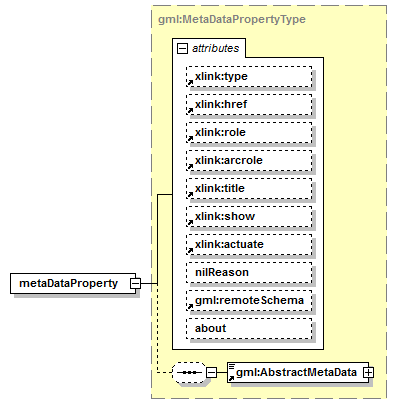Select the sequence compositor symbol
Screen dimensions: 397x404
pyautogui.click(x=189, y=372)
